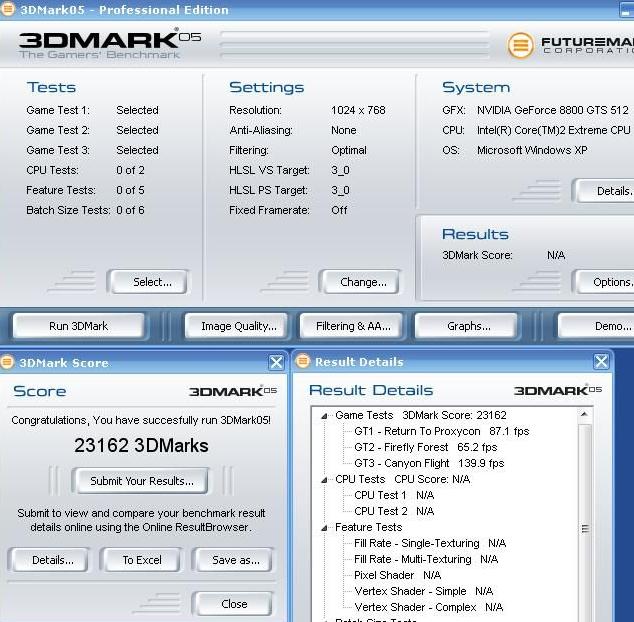Image resolution: width=634 pixels, height=622 pixels.
Task: Click the '23162 3DMarks' score text
Action: tap(141, 445)
